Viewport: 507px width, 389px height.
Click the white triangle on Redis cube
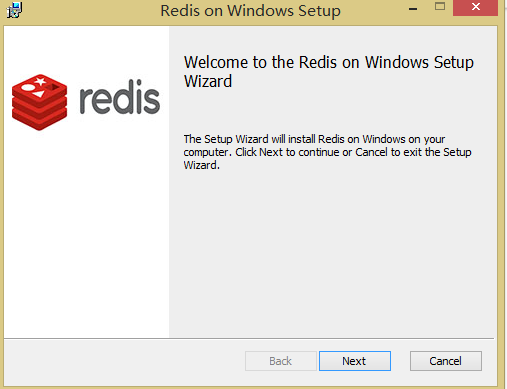tap(39, 94)
